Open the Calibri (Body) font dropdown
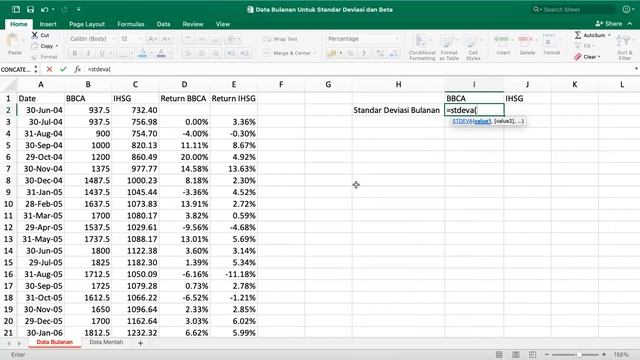 tap(113, 39)
